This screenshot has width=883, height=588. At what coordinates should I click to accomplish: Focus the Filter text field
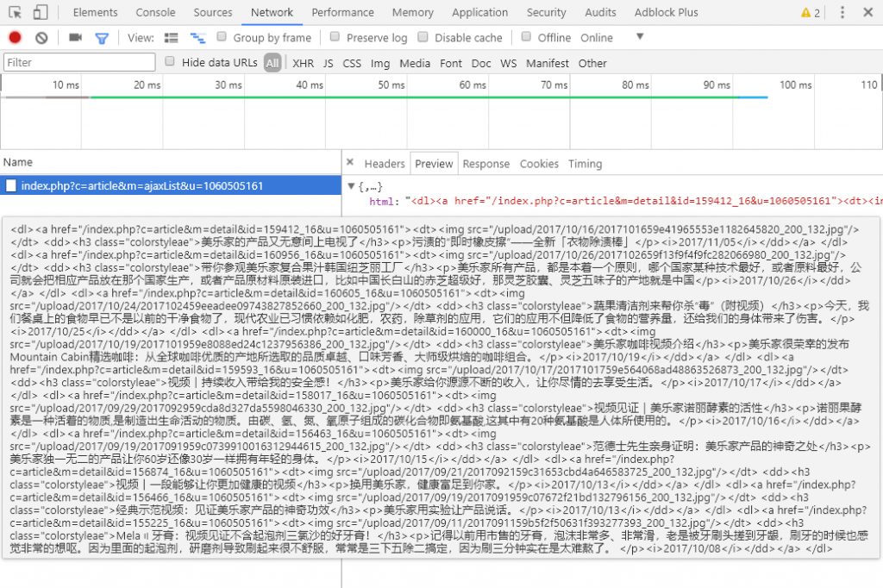tap(79, 63)
